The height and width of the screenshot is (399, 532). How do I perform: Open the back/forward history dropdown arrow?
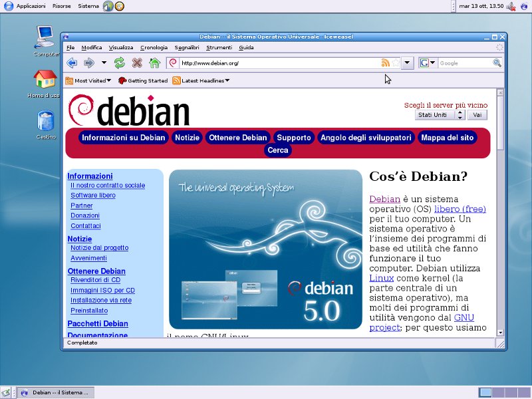click(x=104, y=63)
